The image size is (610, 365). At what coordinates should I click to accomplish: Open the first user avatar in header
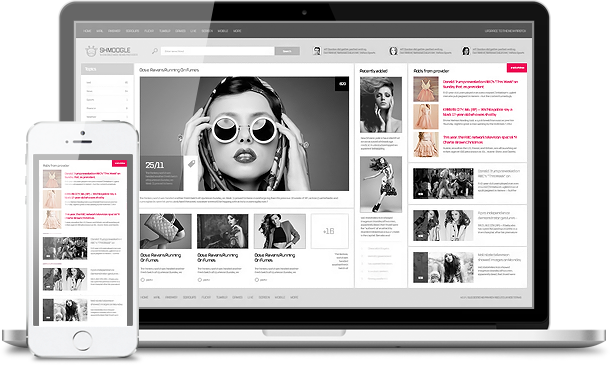pyautogui.click(x=317, y=51)
